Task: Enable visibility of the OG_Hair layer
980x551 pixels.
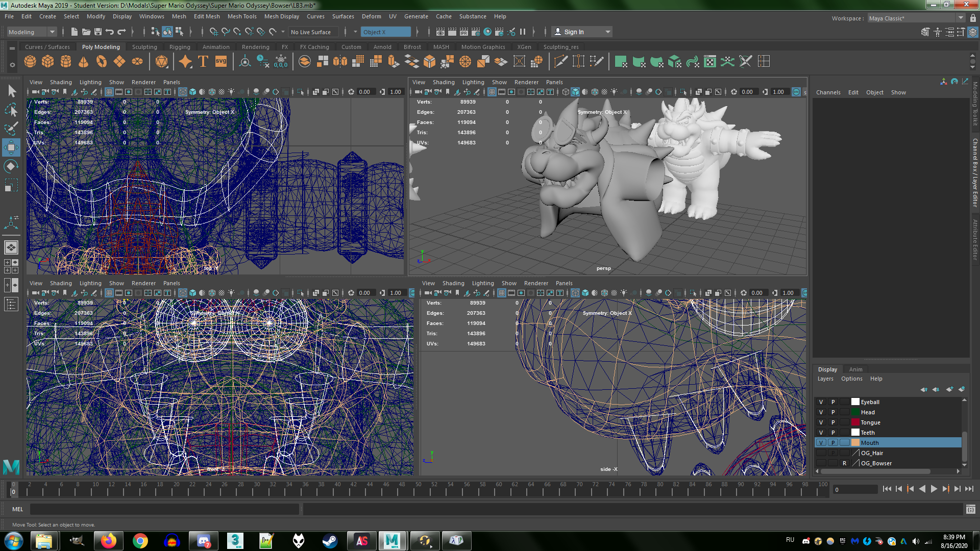Action: click(821, 453)
